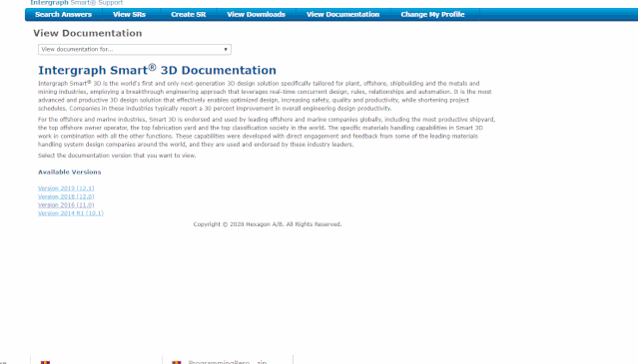
Task: Open the Search Answers menu item
Action: point(63,15)
